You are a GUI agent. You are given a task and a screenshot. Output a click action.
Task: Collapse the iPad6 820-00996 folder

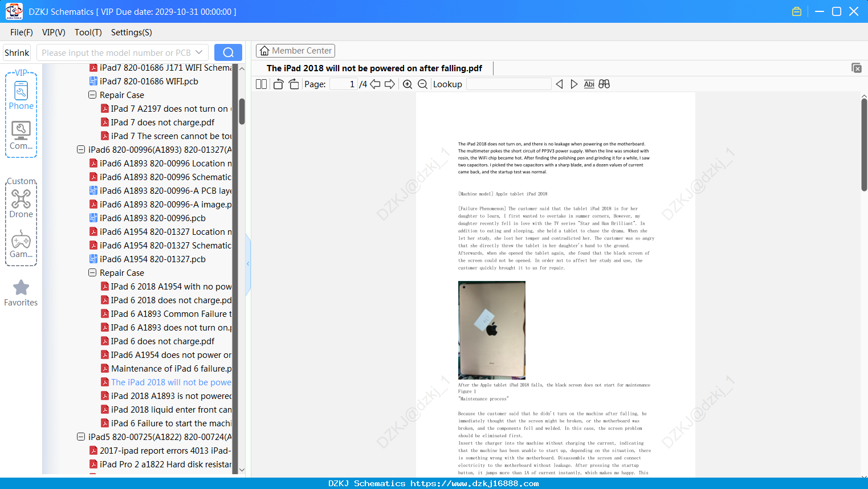81,149
